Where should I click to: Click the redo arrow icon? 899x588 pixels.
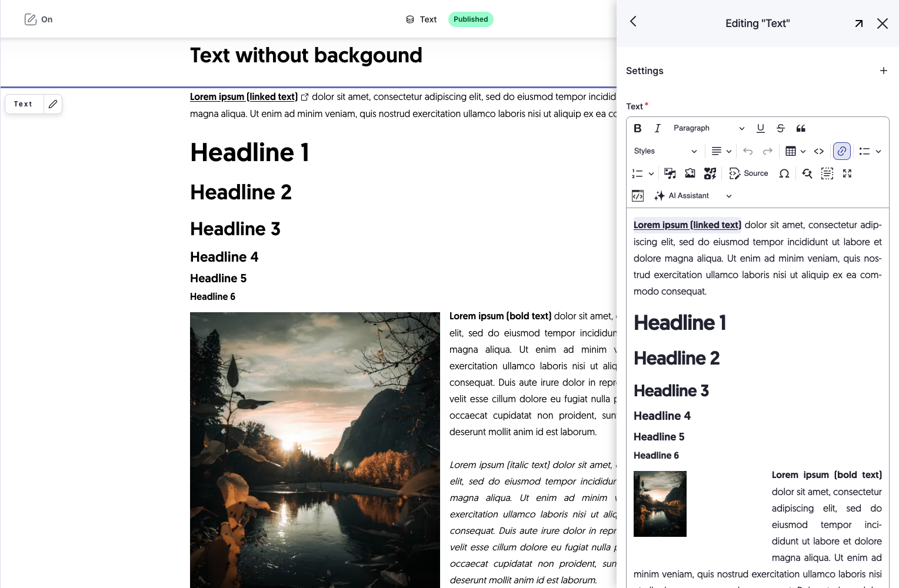tap(768, 151)
